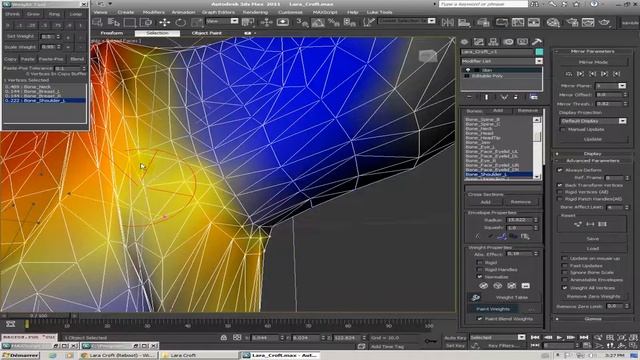Toggle the Always Deform checkbox

click(560, 170)
